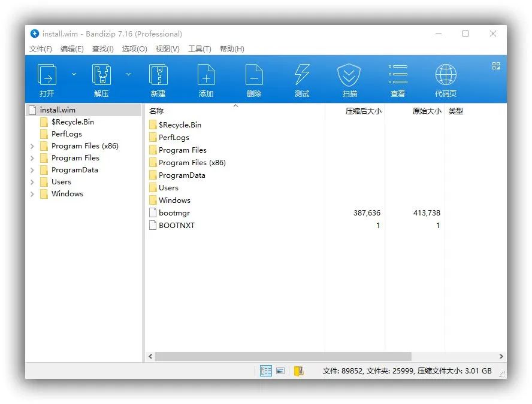Click the 代码页 (Code page) globe icon
Image resolution: width=532 pixels, height=404 pixels.
tap(446, 75)
